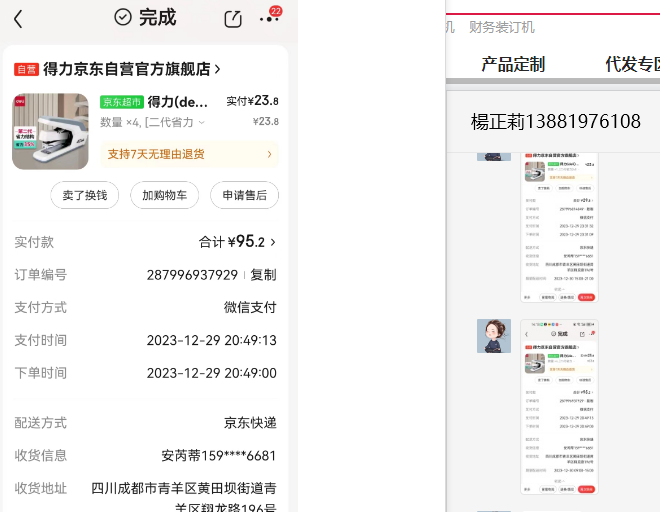Select order number 287996937929
Image resolution: width=660 pixels, height=512 pixels.
(192, 275)
